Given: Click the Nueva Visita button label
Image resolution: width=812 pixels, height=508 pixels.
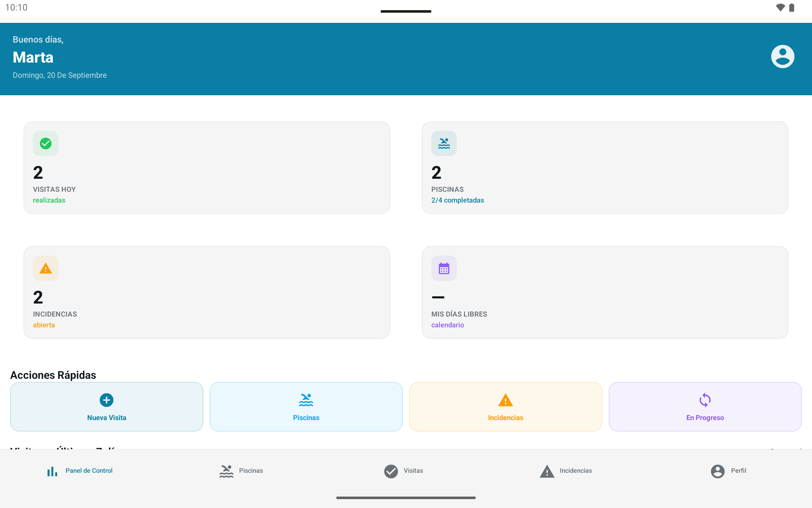Looking at the screenshot, I should click(107, 418).
